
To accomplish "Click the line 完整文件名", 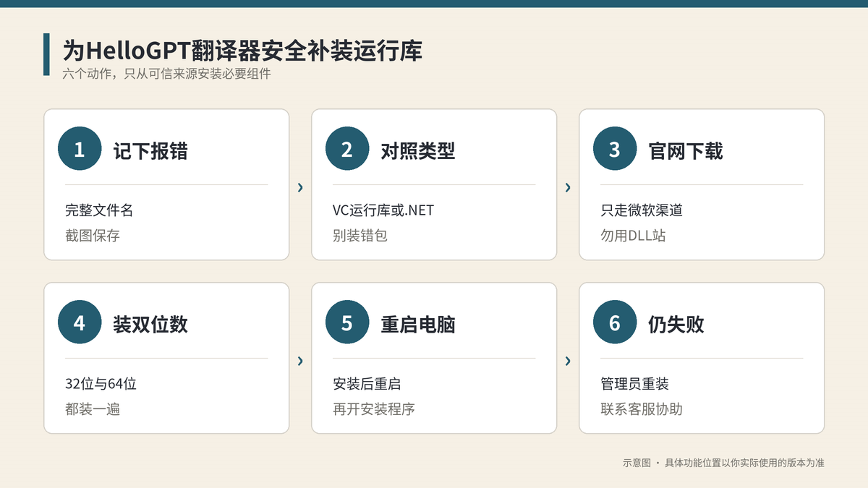I will coord(99,210).
